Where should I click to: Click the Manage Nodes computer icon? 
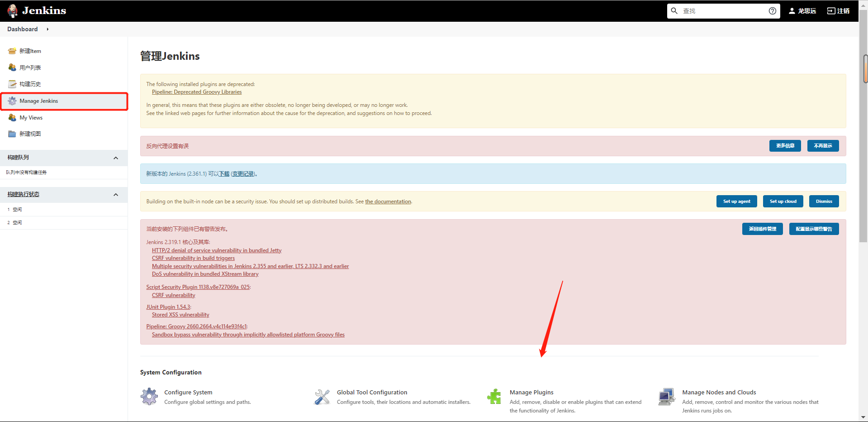coord(667,397)
